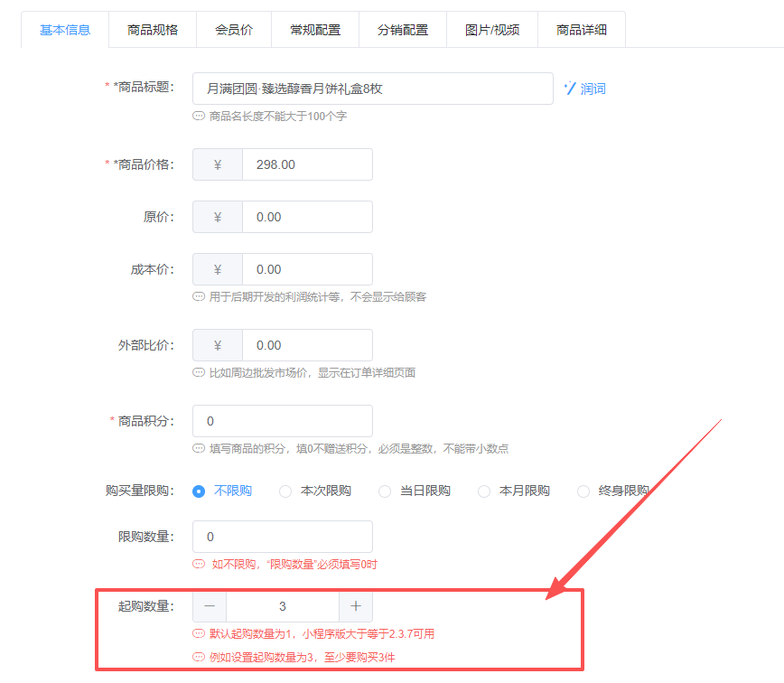Open the 商品详细 tab
Image resolution: width=784 pixels, height=683 pixels.
coord(582,30)
